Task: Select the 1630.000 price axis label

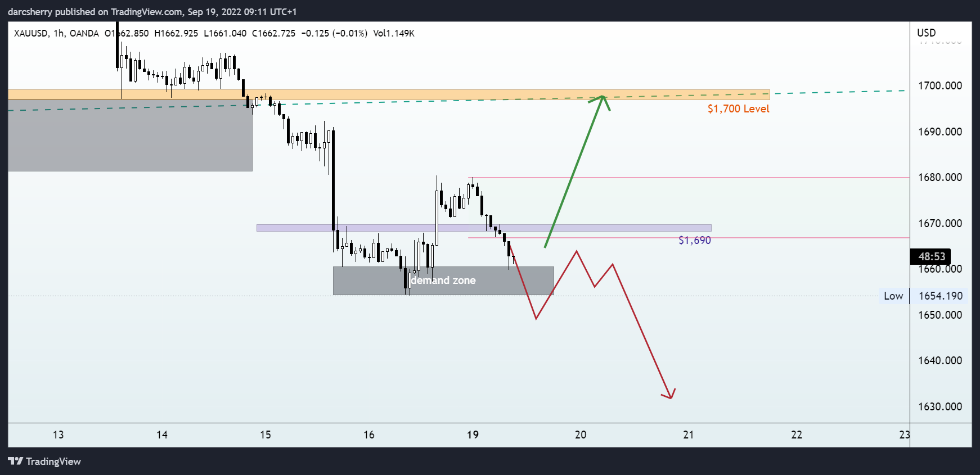Action: click(940, 406)
